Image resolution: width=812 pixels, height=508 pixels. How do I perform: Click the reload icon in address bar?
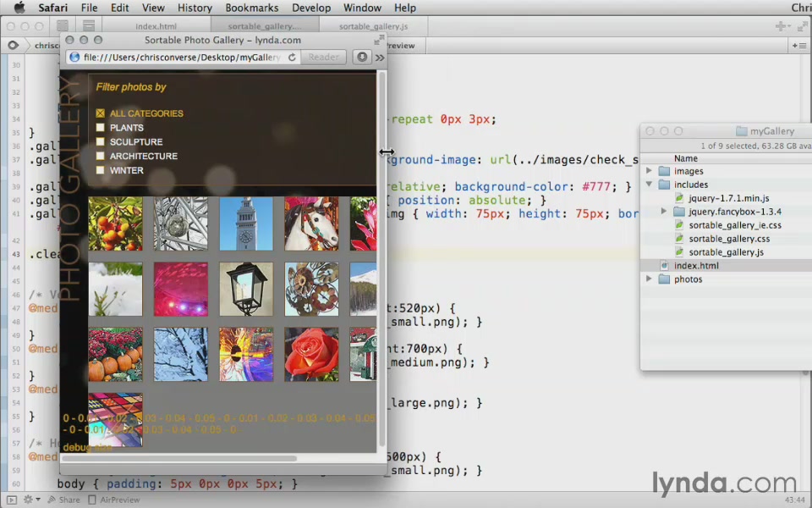292,58
